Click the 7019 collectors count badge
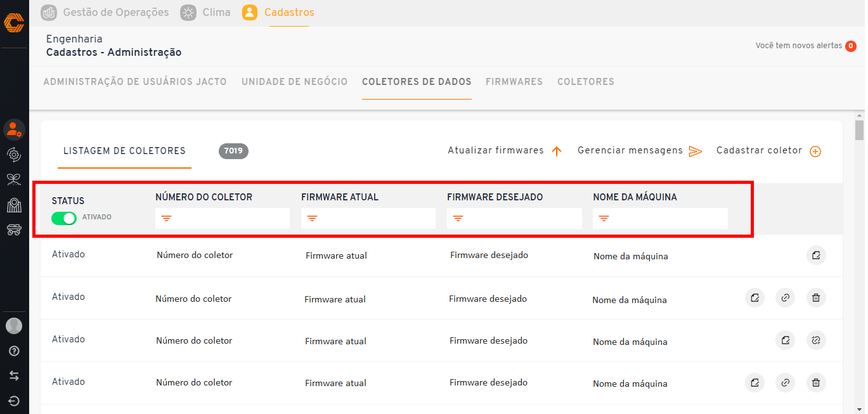Viewport: 868px width, 414px height. [x=233, y=151]
